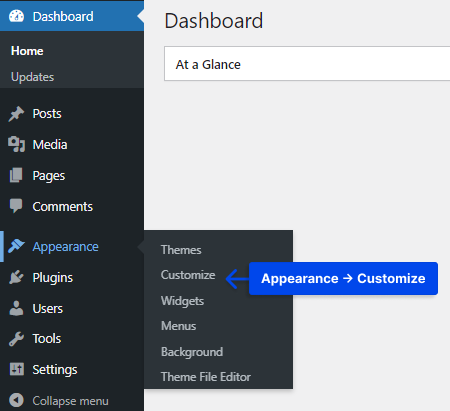Click the Dashboard gauge icon
This screenshot has width=450, height=411.
(x=16, y=16)
